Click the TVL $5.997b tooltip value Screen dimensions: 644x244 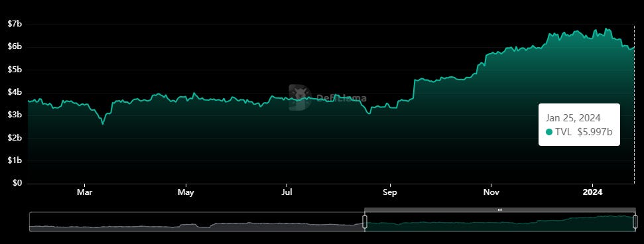coord(584,132)
